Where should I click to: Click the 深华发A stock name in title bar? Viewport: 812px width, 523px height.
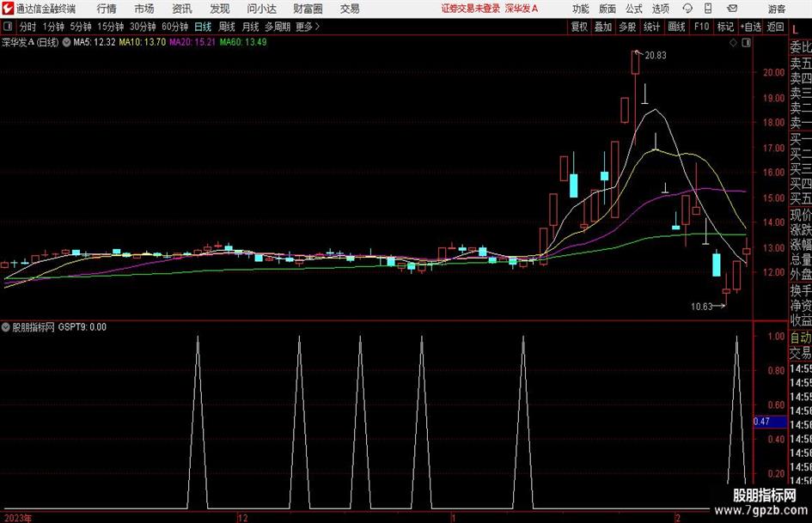click(522, 9)
